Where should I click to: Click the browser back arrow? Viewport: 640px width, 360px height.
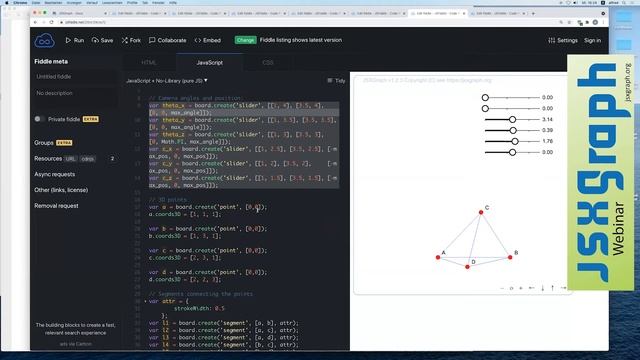tap(36, 22)
